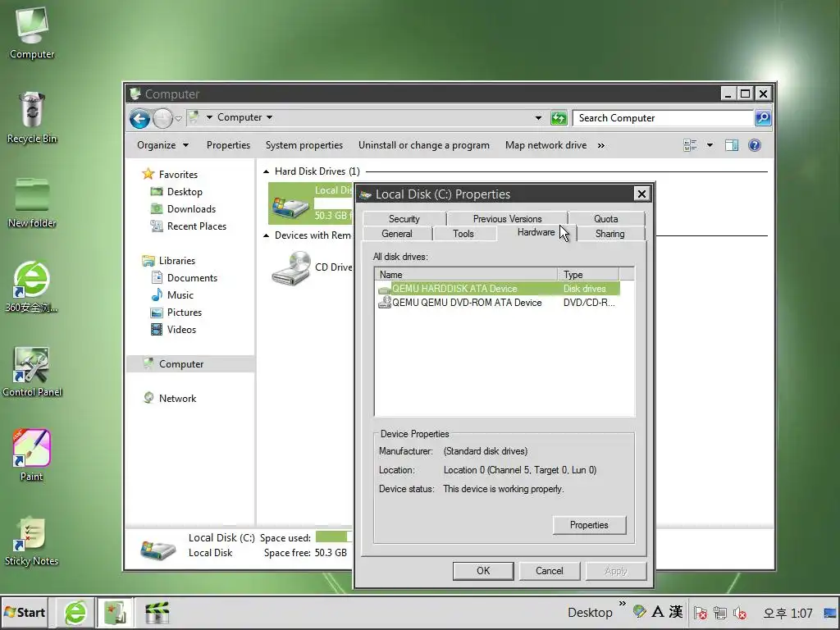Select the Control Panel desktop shortcut
This screenshot has height=630, width=840.
[x=32, y=372]
